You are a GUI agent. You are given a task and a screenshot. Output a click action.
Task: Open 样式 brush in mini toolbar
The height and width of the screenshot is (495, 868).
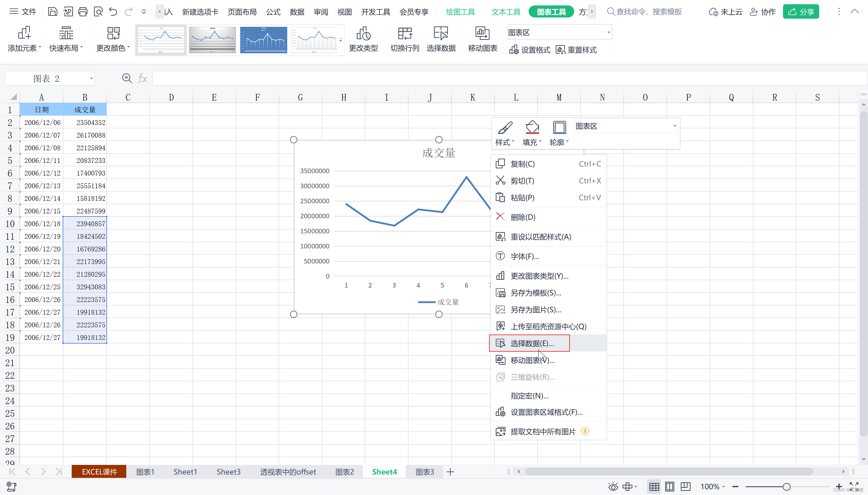[x=505, y=133]
